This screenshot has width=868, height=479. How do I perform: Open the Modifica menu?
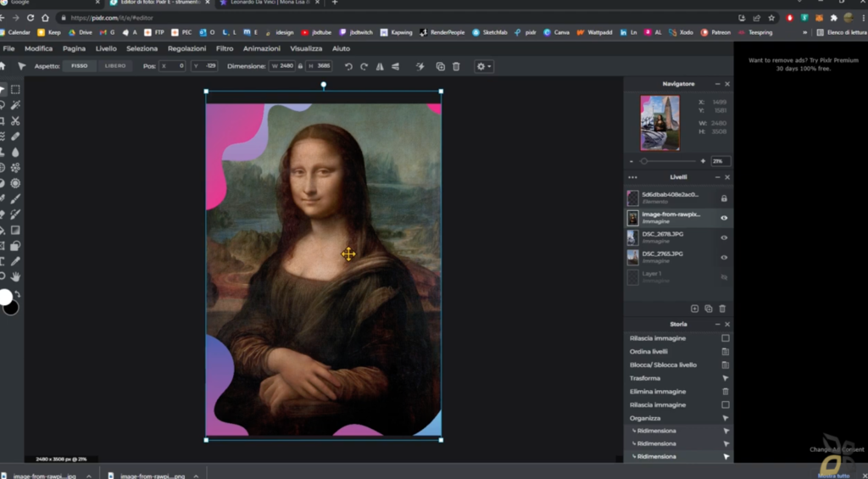39,48
